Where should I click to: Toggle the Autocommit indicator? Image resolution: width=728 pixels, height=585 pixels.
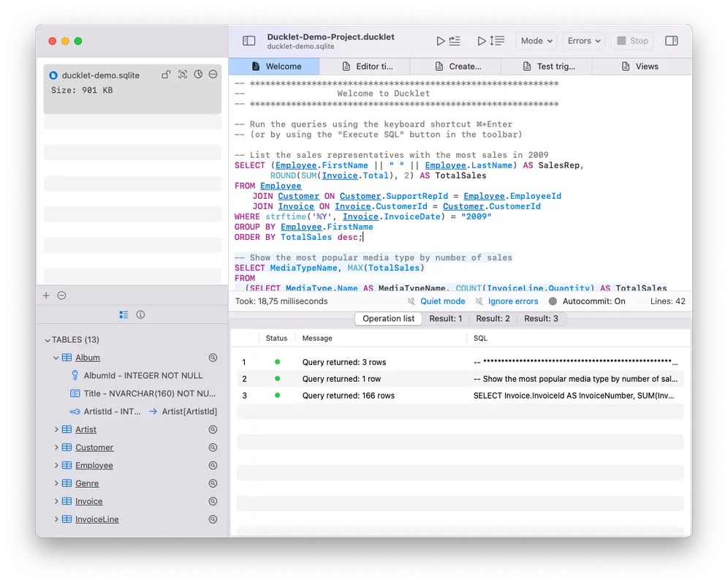click(x=587, y=301)
